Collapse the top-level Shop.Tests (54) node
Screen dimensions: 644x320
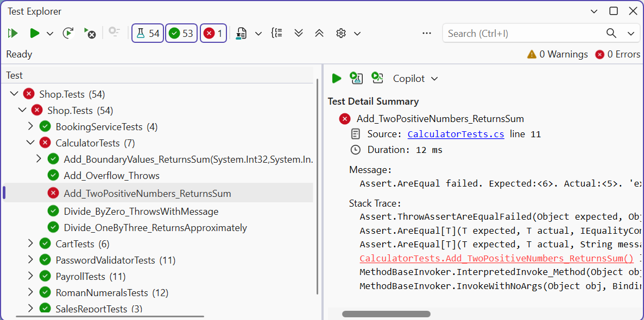[14, 94]
